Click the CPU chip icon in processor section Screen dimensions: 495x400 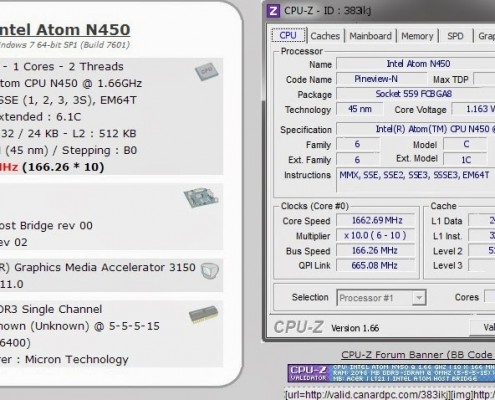tap(207, 71)
